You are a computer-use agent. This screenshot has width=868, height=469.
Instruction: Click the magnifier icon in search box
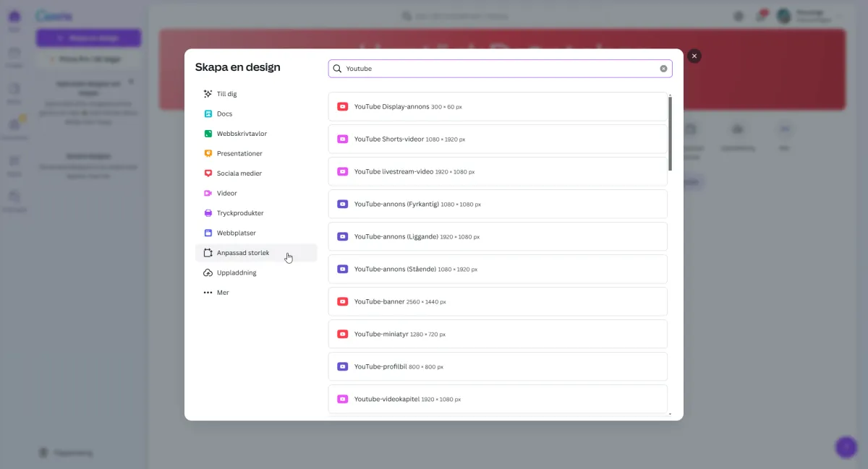[337, 69]
